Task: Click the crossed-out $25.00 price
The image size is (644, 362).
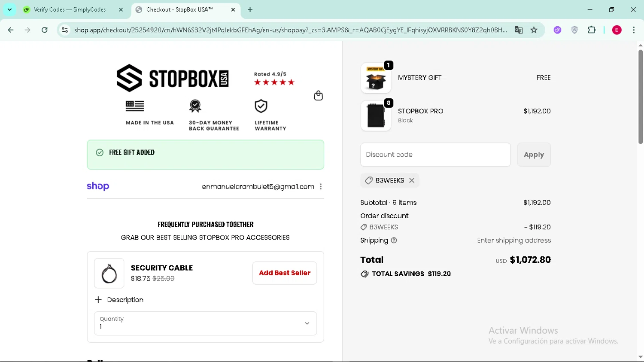Action: tap(164, 279)
